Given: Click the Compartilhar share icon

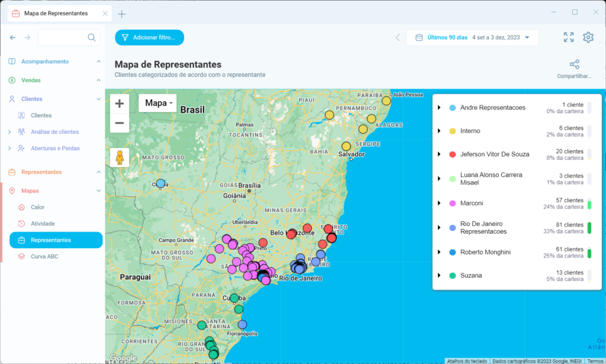Looking at the screenshot, I should click(x=573, y=63).
